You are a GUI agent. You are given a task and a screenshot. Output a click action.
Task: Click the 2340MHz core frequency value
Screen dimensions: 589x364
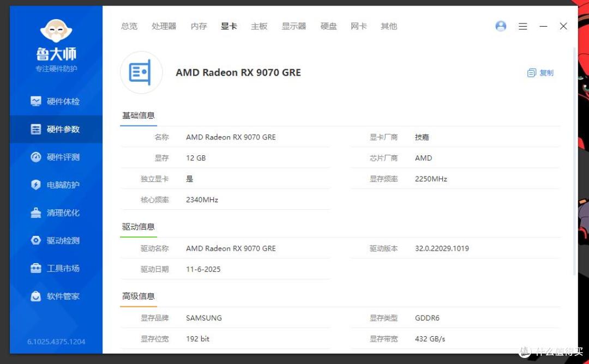202,199
